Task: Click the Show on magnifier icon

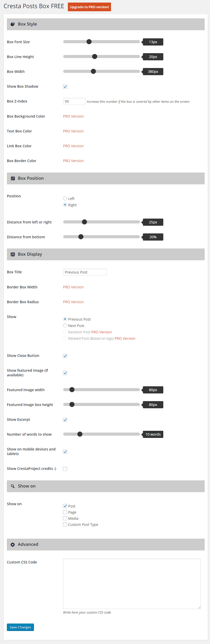Action: pos(13,486)
